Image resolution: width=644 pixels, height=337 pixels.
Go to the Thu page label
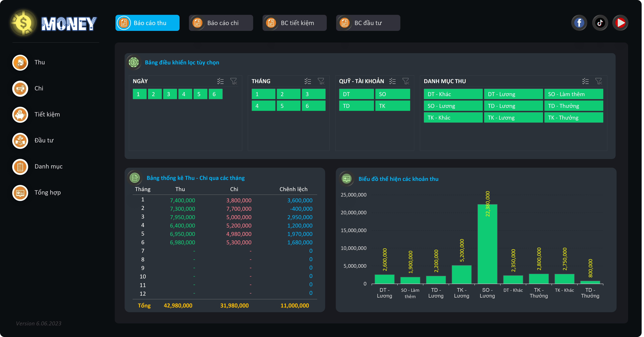[x=40, y=63]
